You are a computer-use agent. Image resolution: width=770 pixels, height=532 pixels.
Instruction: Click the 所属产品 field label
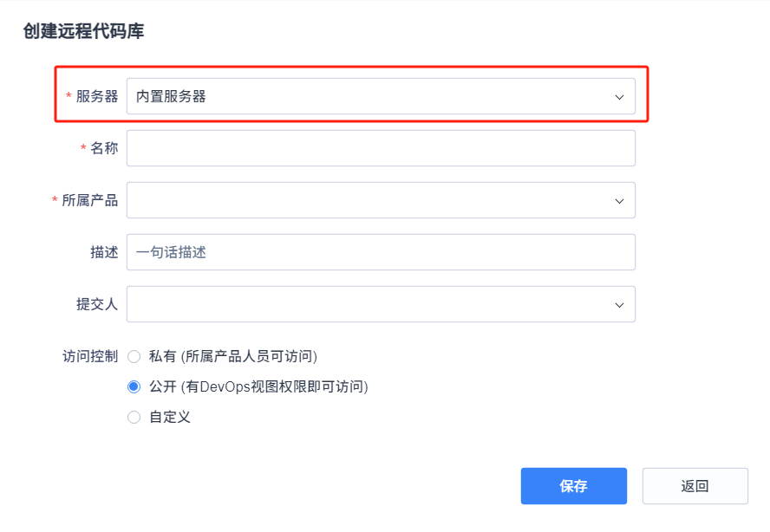click(x=90, y=200)
